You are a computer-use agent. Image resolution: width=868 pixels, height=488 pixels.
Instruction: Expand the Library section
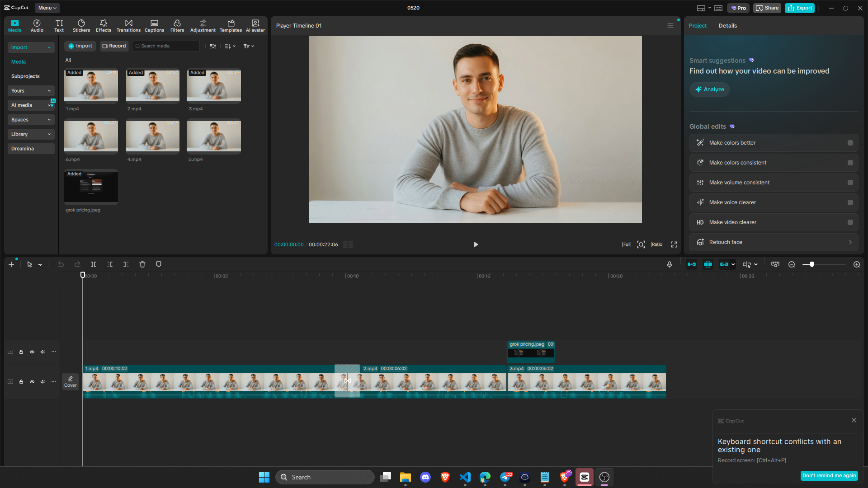[31, 134]
